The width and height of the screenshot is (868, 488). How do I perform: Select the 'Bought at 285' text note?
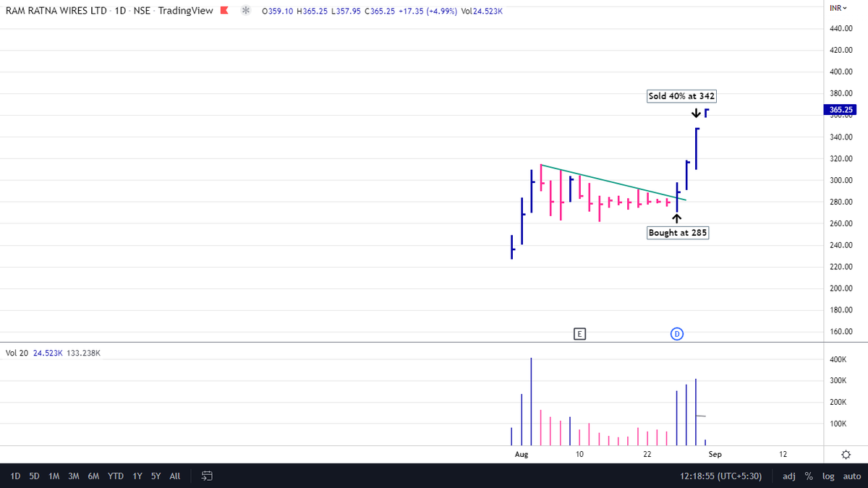point(678,232)
